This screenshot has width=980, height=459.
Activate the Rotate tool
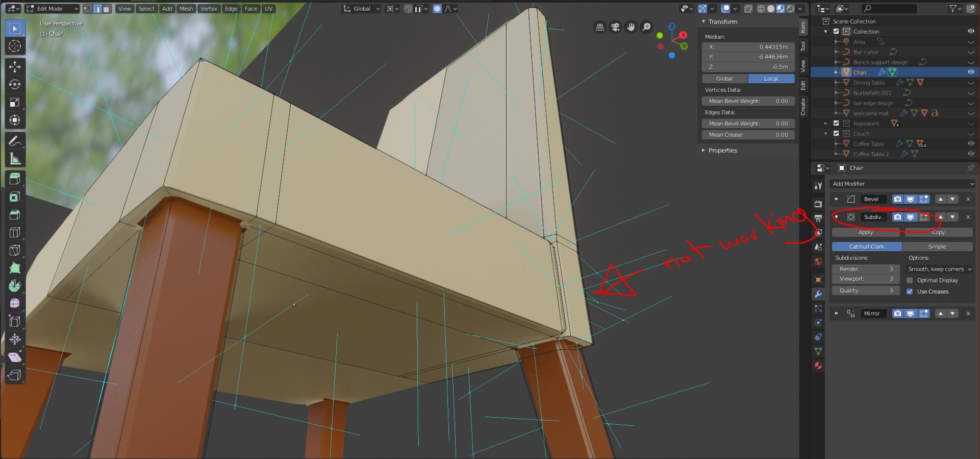tap(15, 84)
